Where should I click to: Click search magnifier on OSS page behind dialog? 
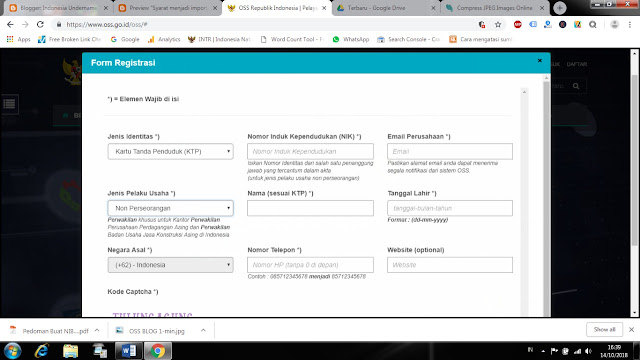point(576,86)
